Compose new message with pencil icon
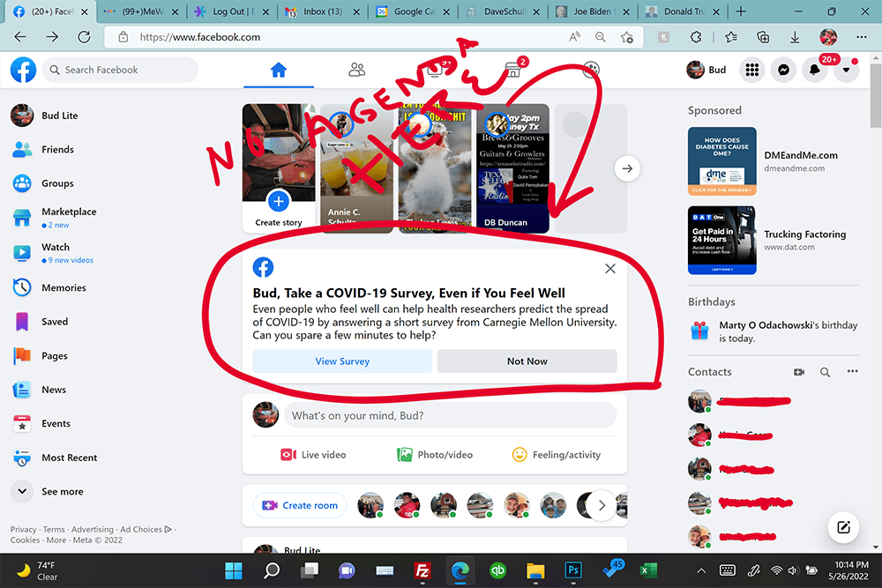882x588 pixels. (x=843, y=527)
